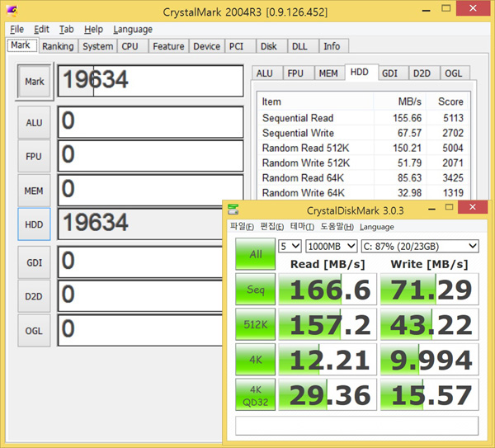
Task: Open the 편집(E) menu in CrystalDiskMark
Action: tap(271, 227)
